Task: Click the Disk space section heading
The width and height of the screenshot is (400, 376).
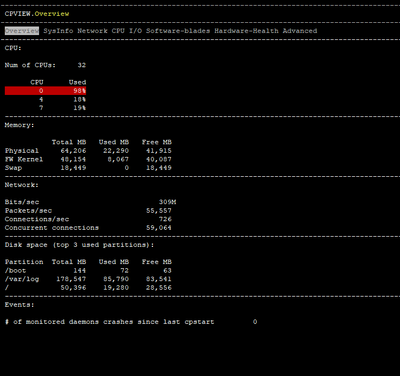Action: pyautogui.click(x=79, y=245)
